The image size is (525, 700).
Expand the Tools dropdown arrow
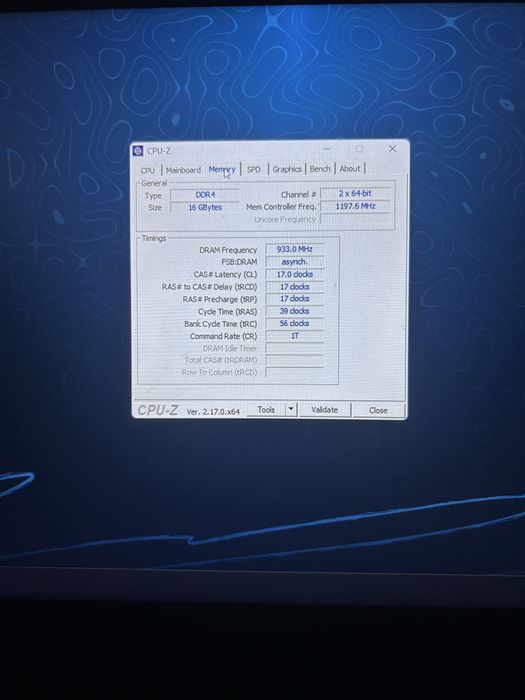(x=291, y=409)
